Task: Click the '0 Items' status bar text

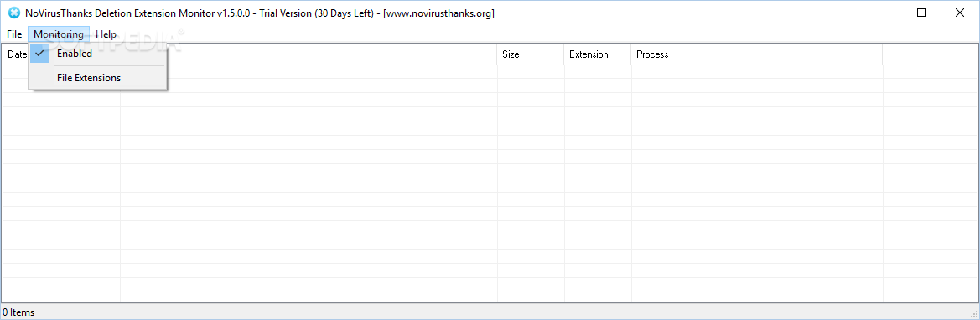Action: pos(18,312)
